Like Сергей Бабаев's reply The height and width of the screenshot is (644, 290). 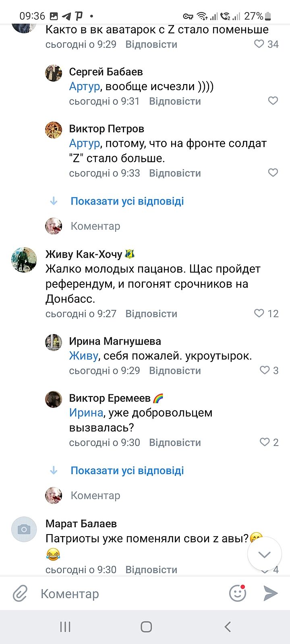click(x=273, y=101)
